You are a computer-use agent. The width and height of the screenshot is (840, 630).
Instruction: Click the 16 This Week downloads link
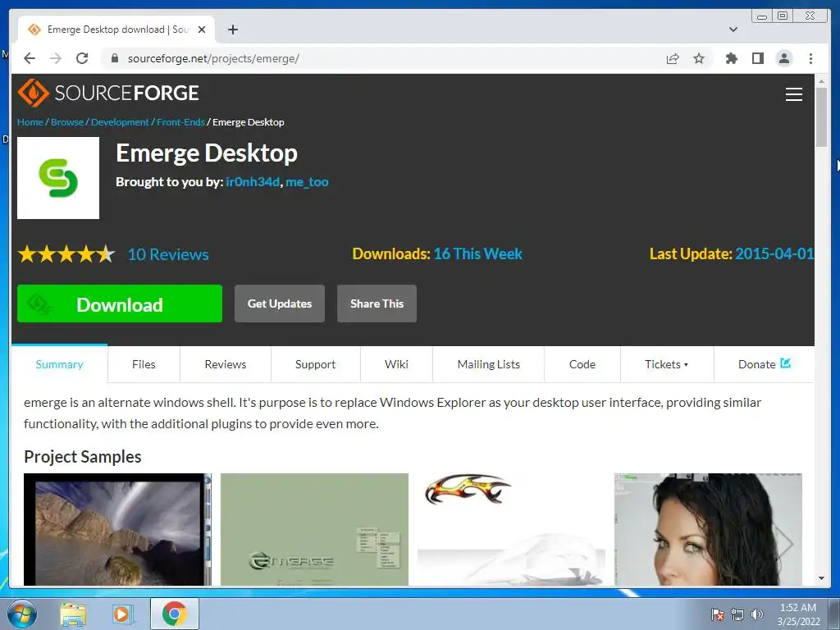click(x=478, y=254)
